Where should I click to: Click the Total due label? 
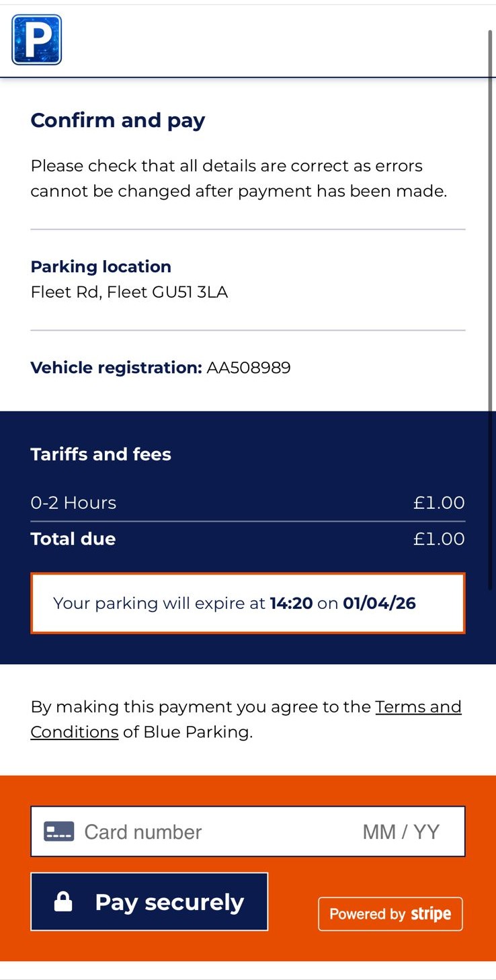73,539
